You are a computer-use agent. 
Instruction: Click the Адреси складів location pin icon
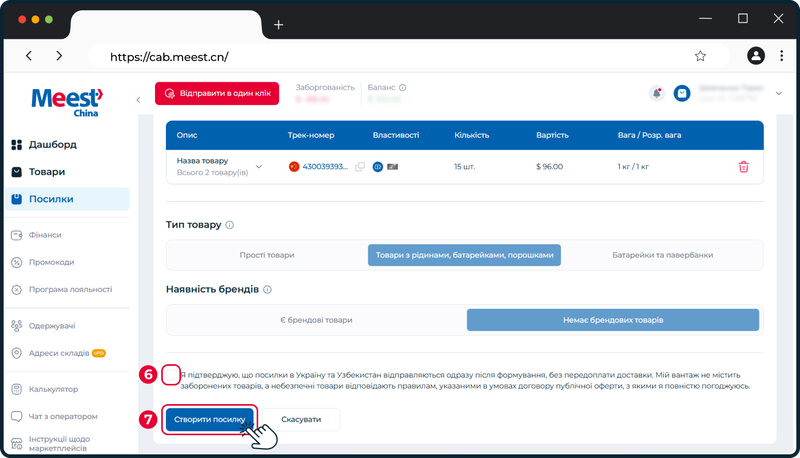(x=17, y=353)
